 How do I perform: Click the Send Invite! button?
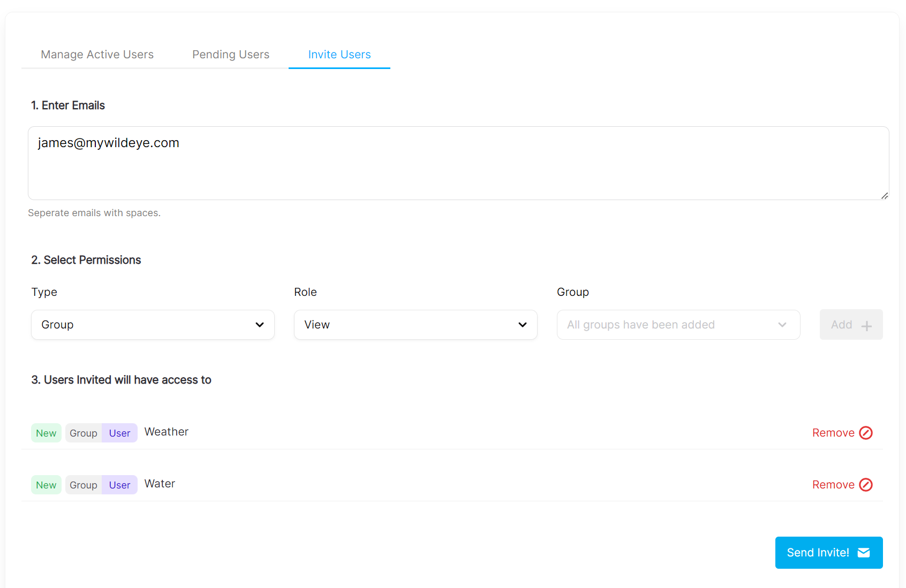pyautogui.click(x=829, y=552)
